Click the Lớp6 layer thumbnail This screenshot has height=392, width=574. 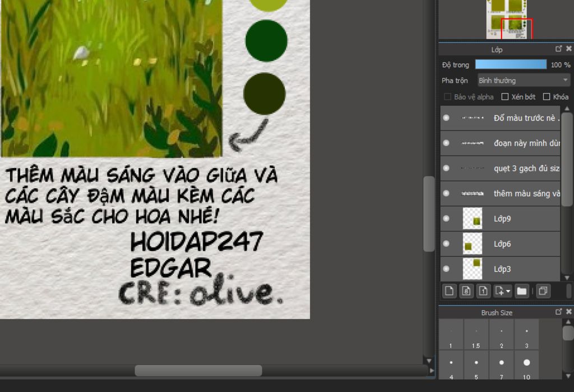click(473, 244)
